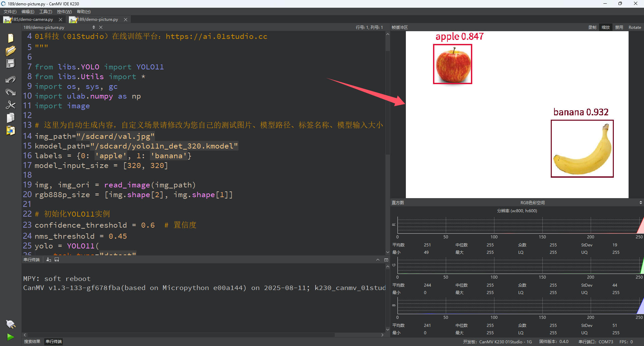Viewport: 644px width, 346px height.
Task: Open the 189/demo-picture.py document selector dropdown
Action: (x=94, y=27)
